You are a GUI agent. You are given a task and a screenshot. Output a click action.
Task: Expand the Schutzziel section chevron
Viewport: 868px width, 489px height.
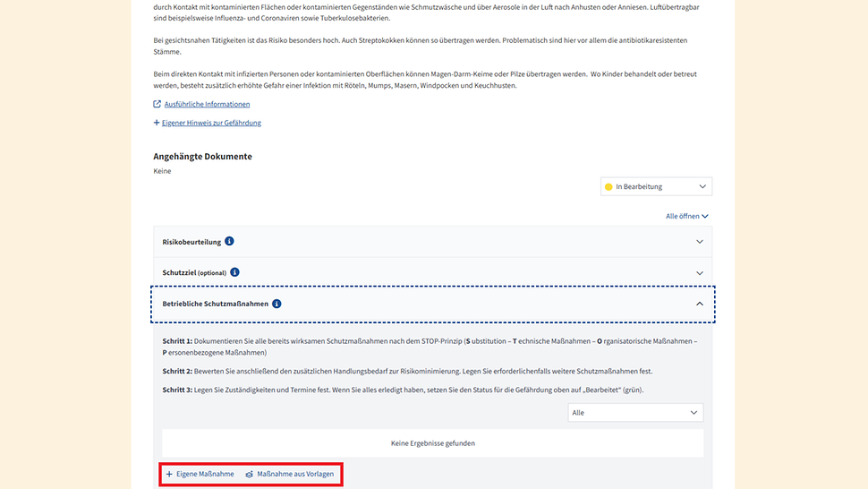pos(700,273)
